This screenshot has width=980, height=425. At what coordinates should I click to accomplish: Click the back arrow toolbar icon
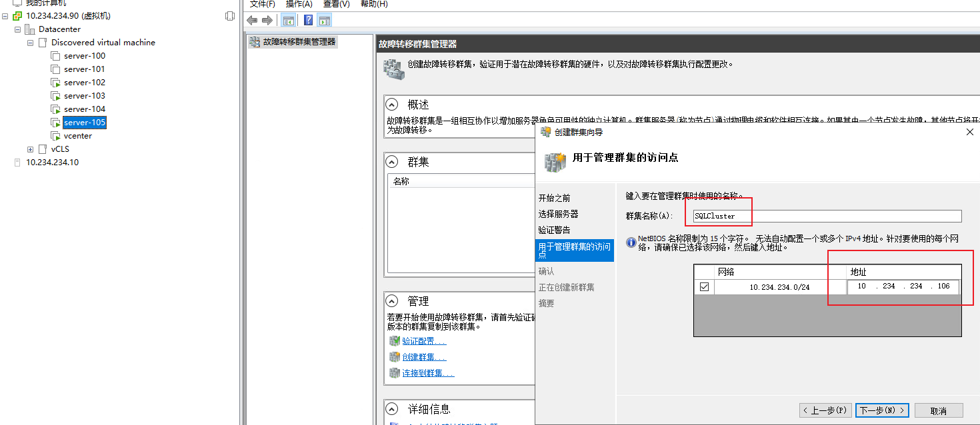(x=252, y=20)
